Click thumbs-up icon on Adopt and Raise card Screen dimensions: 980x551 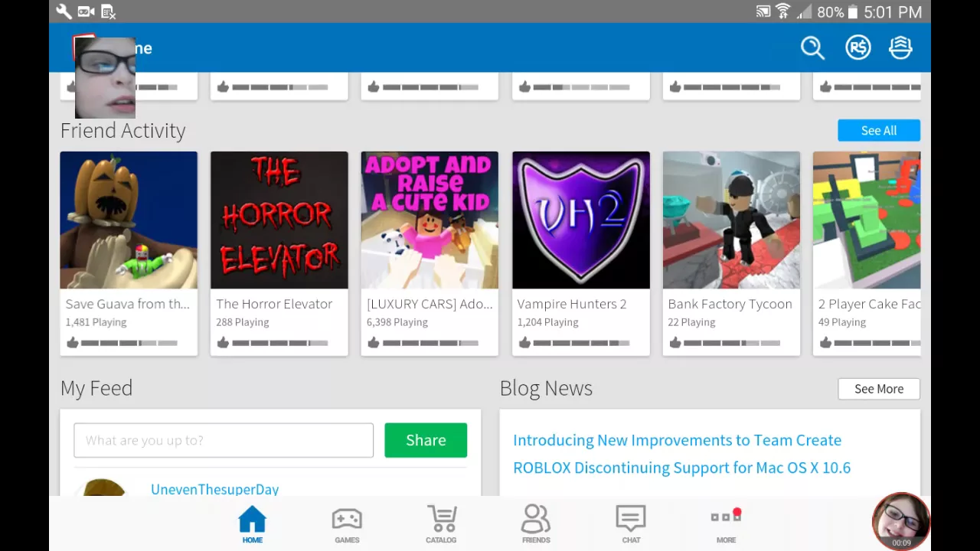pyautogui.click(x=374, y=342)
